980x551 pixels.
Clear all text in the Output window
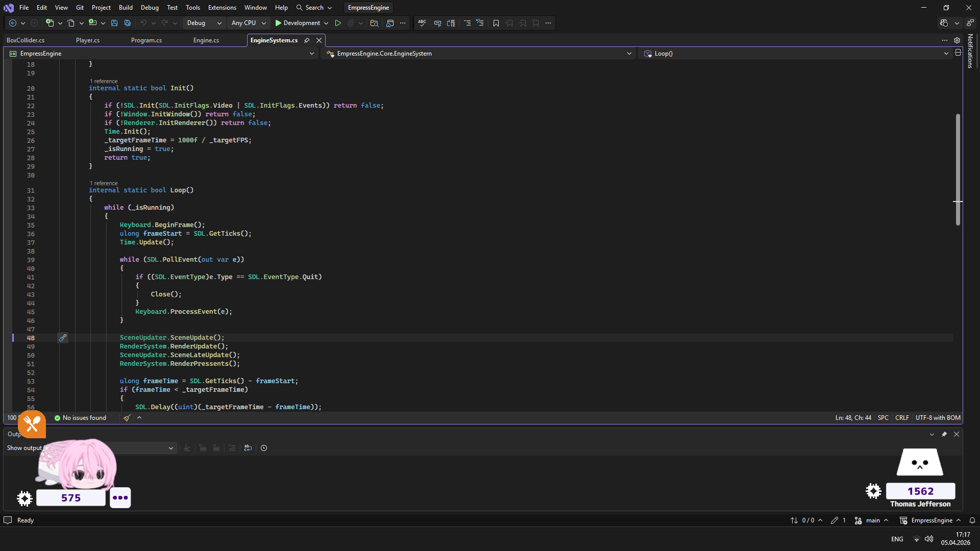pyautogui.click(x=232, y=448)
